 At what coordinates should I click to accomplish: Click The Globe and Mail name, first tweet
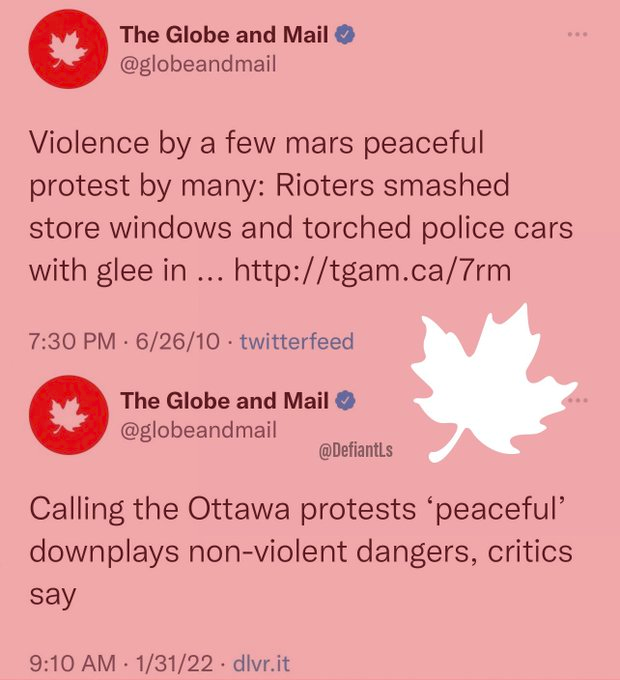[224, 35]
